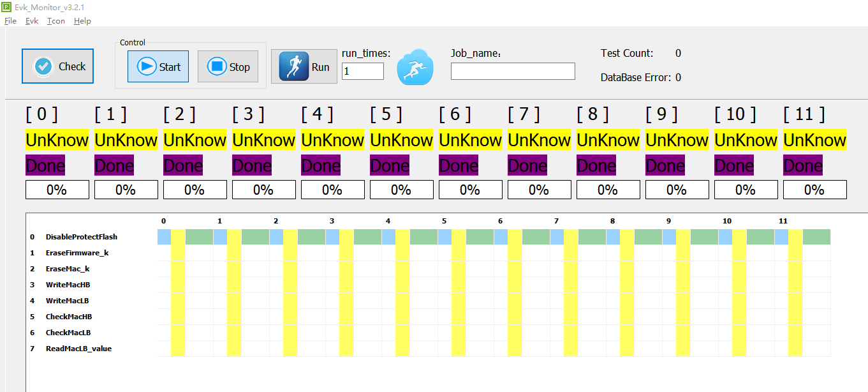Click the run_times input field
The width and height of the screenshot is (868, 392).
point(362,71)
